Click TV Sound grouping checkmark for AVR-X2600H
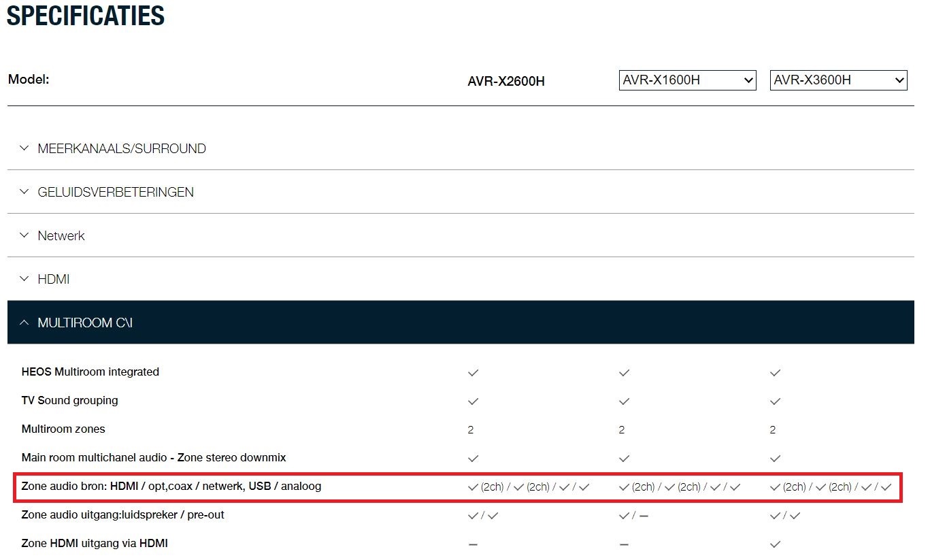The width and height of the screenshot is (930, 560). (474, 401)
